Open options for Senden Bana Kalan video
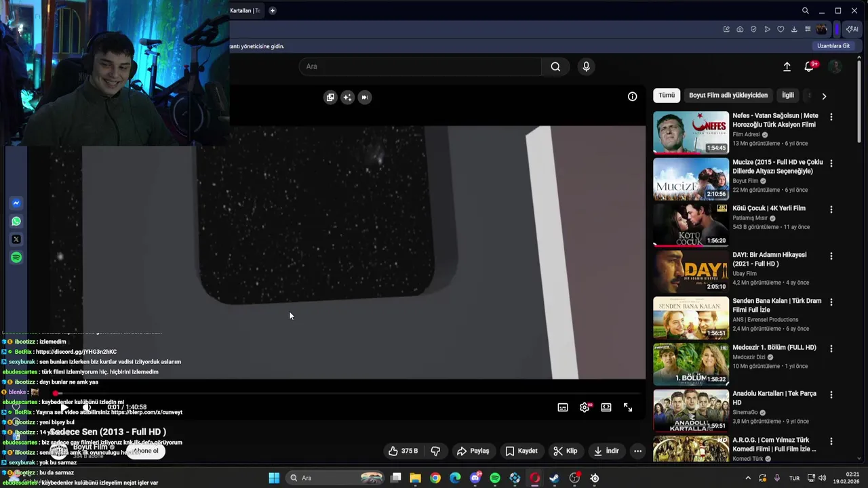868x488 pixels. 831,302
